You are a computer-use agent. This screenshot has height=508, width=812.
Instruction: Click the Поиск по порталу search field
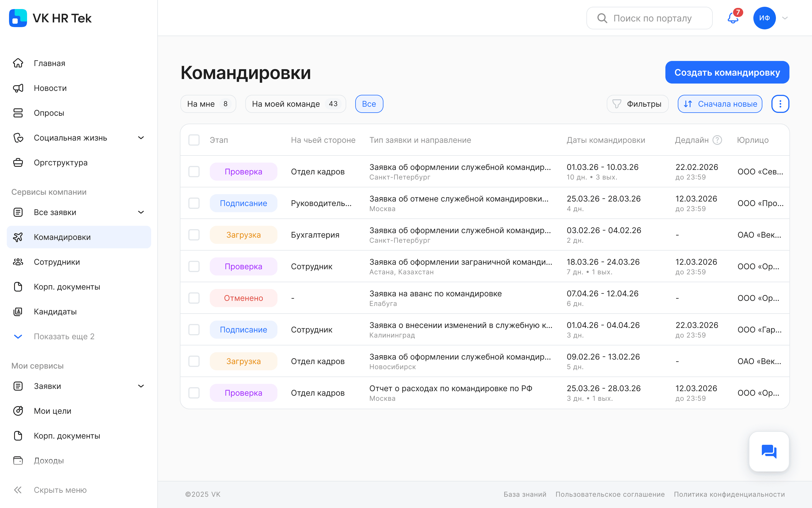point(649,18)
